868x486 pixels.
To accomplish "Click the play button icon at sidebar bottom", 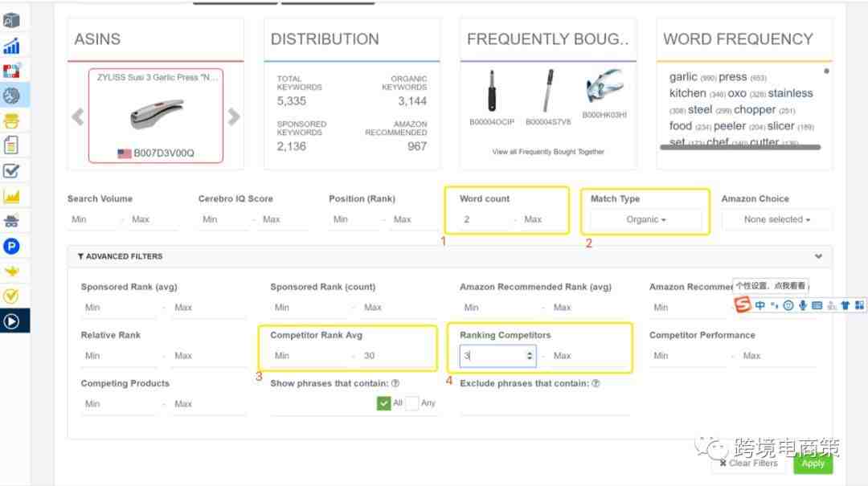I will [11, 321].
